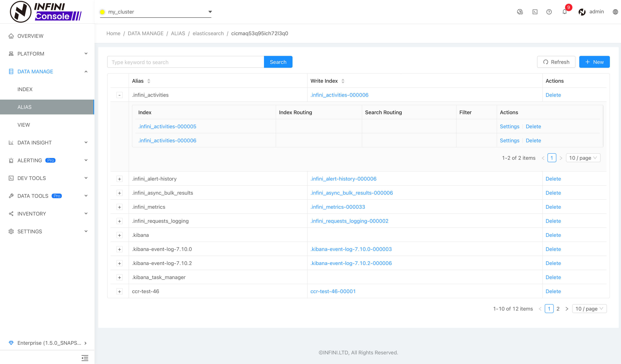Click the yellow cluster status dot
The height and width of the screenshot is (364, 621).
102,12
